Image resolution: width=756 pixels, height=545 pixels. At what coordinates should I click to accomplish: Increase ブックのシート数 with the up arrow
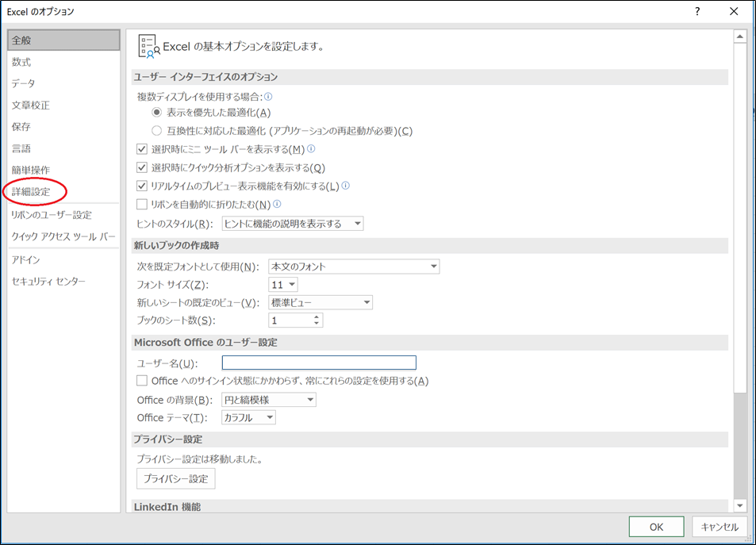click(317, 317)
